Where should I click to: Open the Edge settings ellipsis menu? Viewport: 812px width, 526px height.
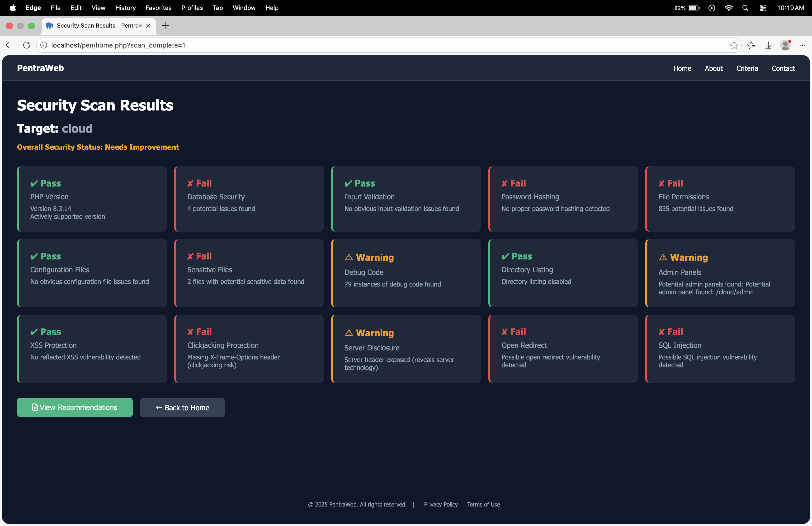tap(802, 45)
